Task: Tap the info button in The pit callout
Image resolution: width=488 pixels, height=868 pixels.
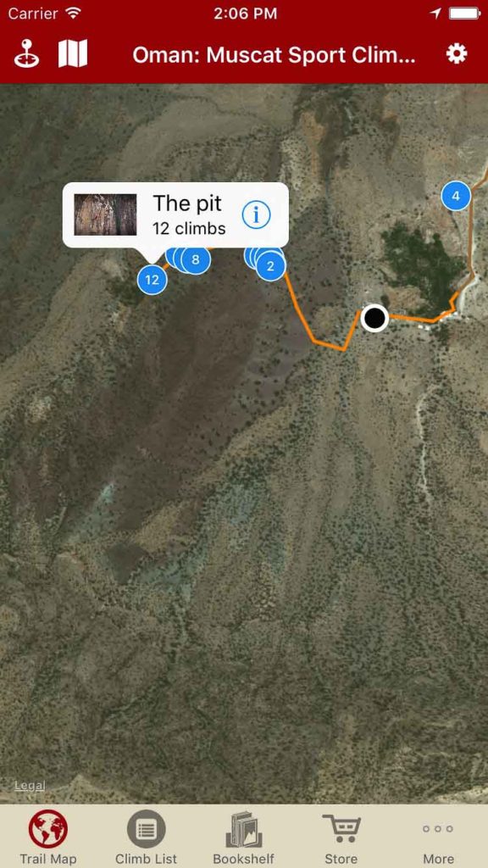Action: [256, 214]
